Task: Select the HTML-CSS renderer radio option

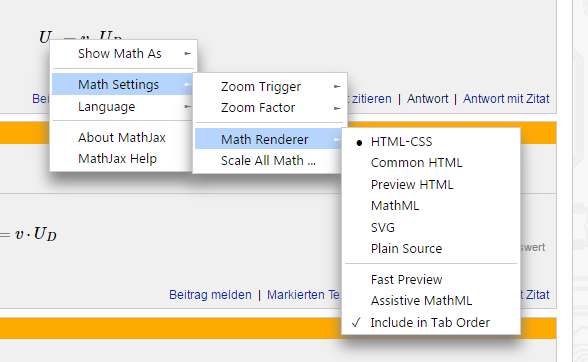Action: coord(430,142)
